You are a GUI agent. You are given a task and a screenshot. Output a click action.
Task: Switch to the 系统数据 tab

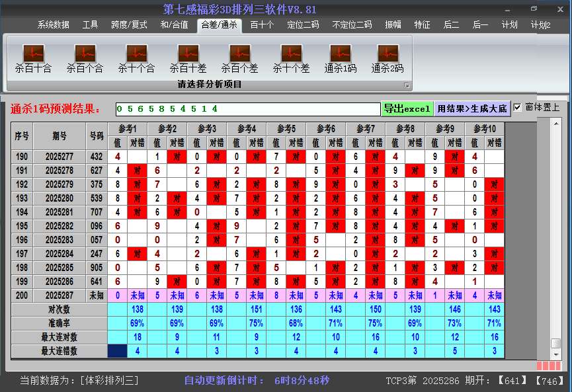tap(53, 25)
